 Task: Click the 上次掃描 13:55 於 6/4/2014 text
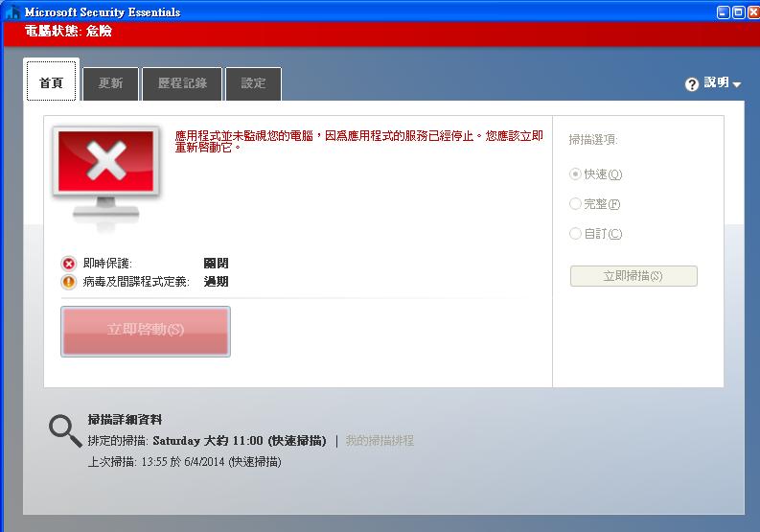point(184,462)
